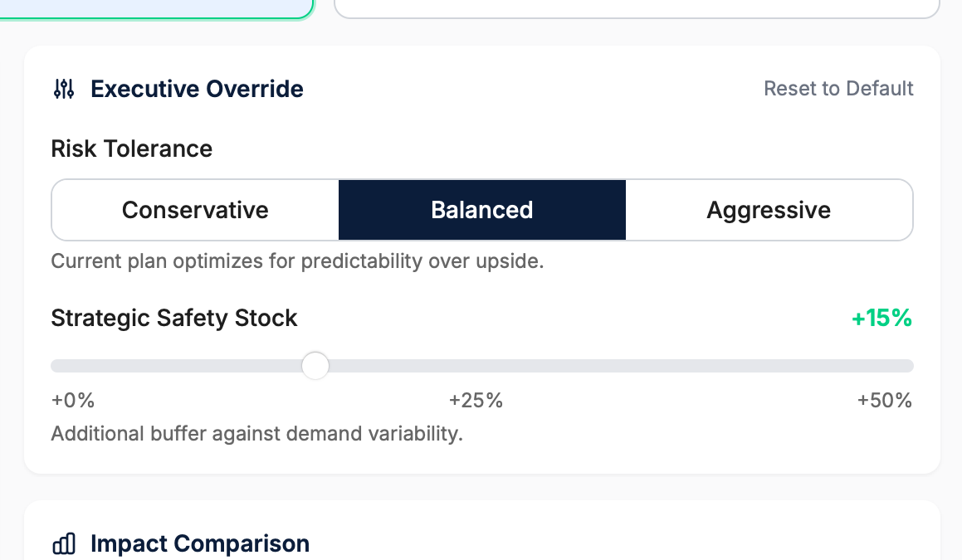Click the Impact Comparison bar chart icon
Screen dimensions: 962x560
coord(64,543)
